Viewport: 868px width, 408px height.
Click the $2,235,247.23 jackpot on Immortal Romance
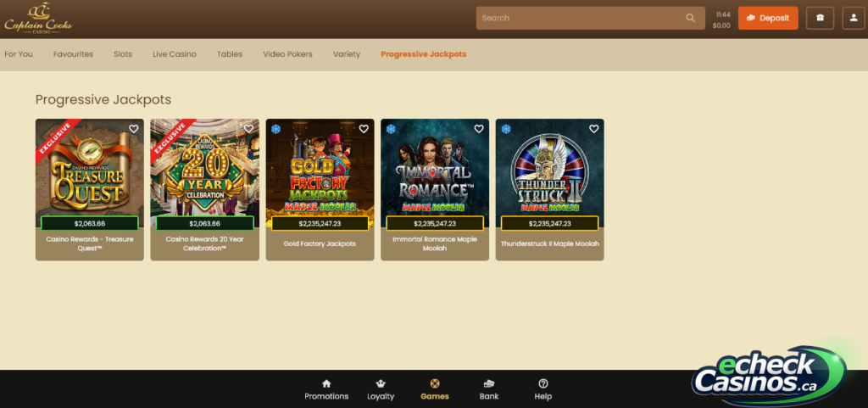tap(435, 224)
